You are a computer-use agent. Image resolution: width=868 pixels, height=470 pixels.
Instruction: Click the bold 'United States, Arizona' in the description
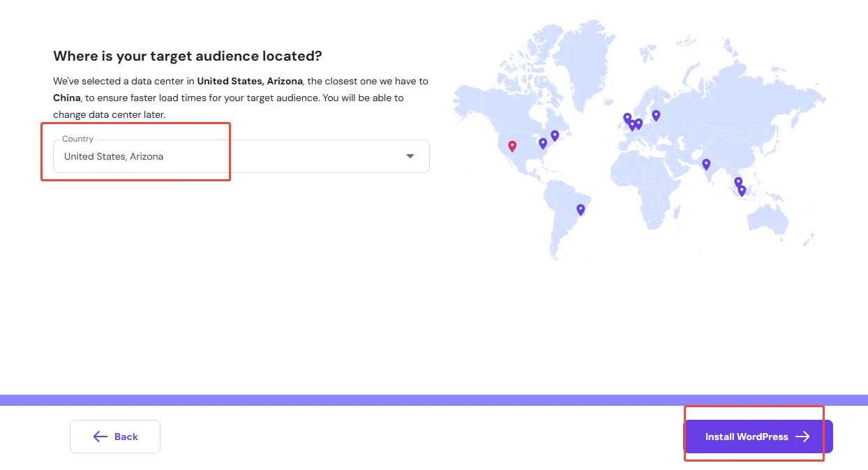[x=250, y=81]
